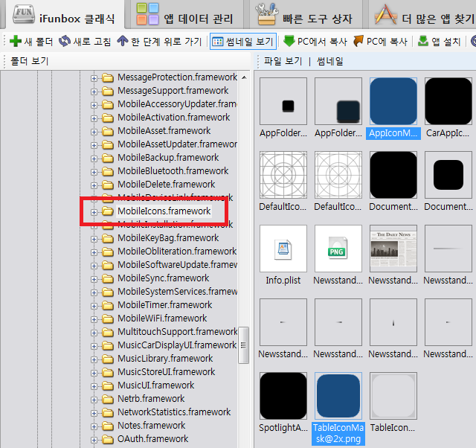Go up one level (한 단계 위로 가기)
Screen dimensions: 476x448
pos(159,41)
